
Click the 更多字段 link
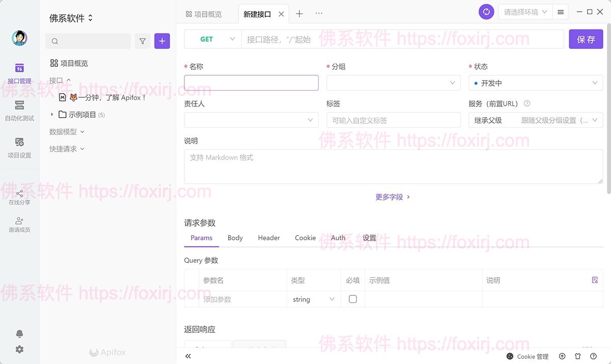(393, 197)
